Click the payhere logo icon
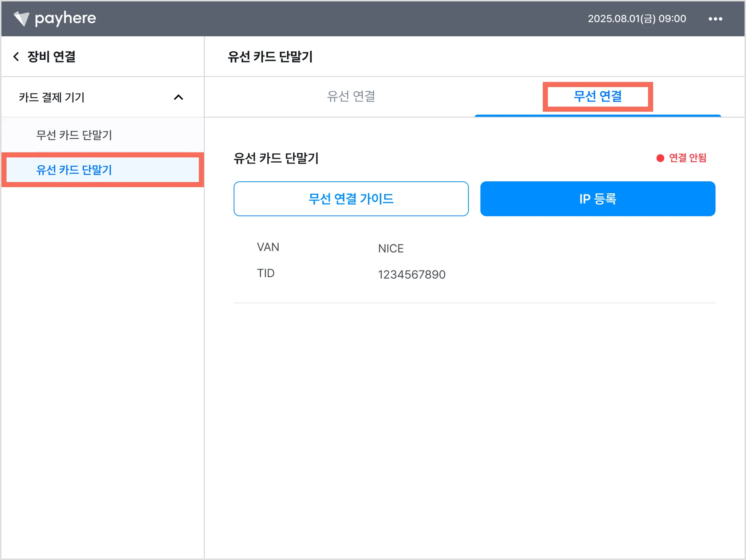This screenshot has height=560, width=746. coord(21,19)
